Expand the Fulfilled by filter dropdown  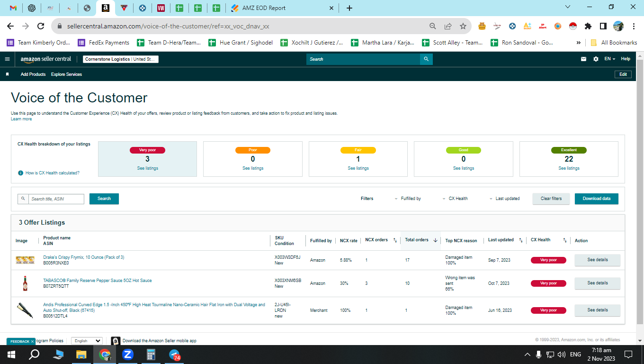(x=408, y=199)
